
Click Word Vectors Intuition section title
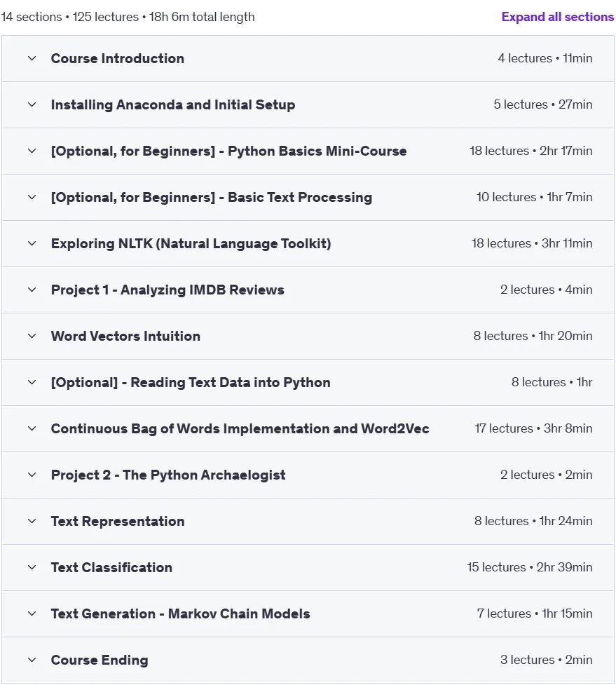pos(125,337)
